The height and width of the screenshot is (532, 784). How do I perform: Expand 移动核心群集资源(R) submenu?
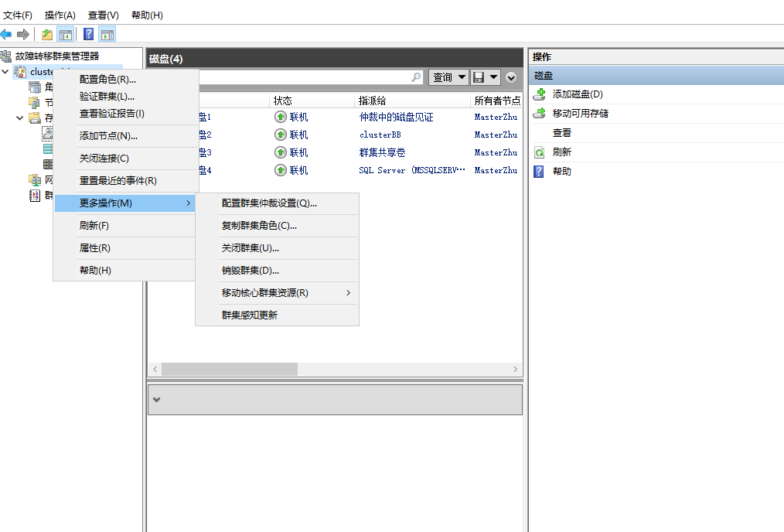click(x=277, y=293)
